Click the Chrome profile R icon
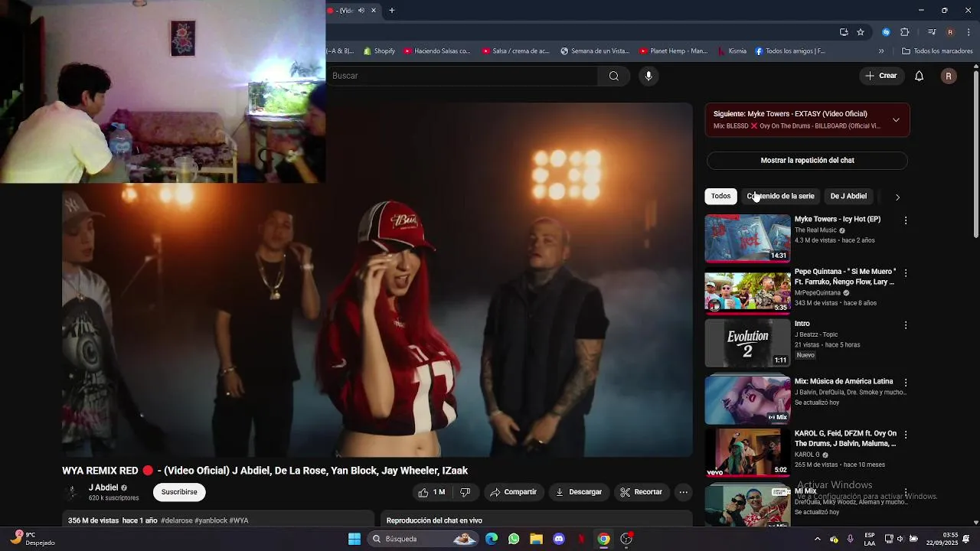 click(x=950, y=32)
